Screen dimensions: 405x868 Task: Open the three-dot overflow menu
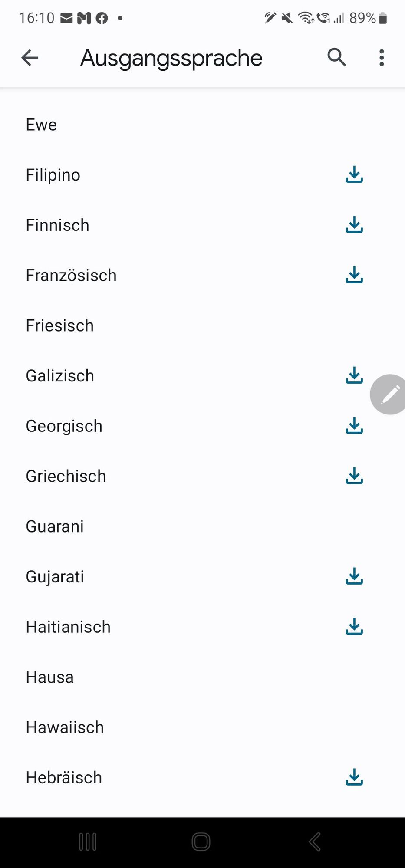382,58
